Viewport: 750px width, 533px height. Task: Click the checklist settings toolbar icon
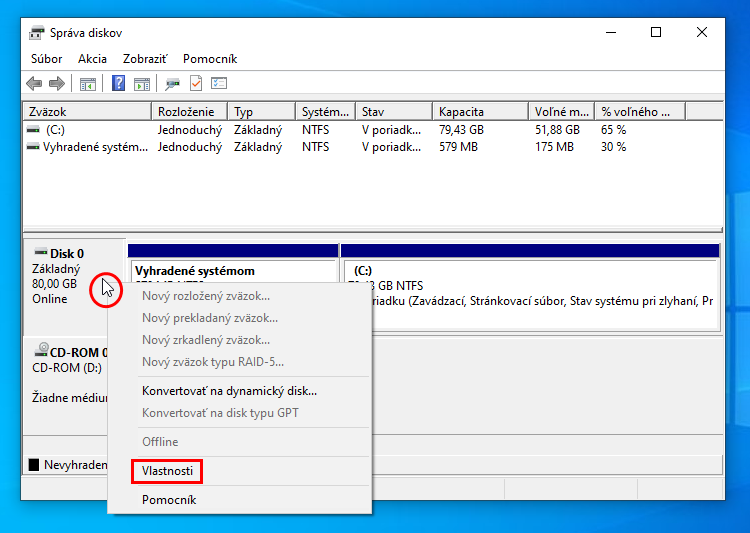219,84
